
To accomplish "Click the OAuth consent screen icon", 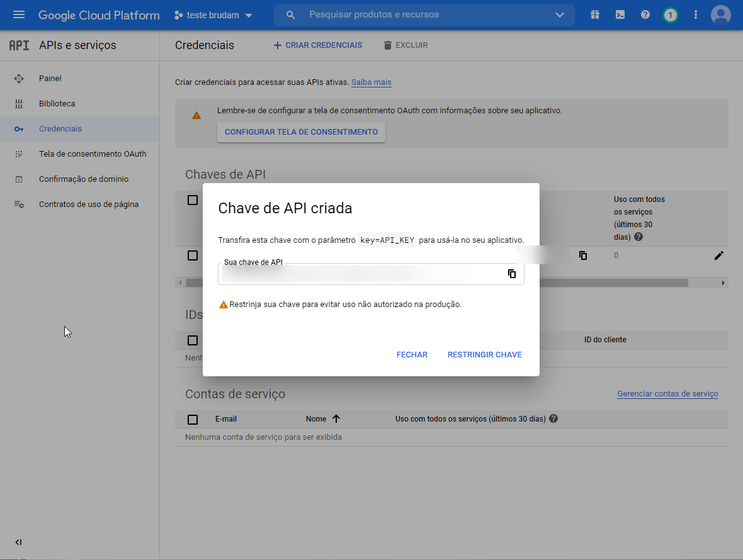I will click(x=19, y=154).
